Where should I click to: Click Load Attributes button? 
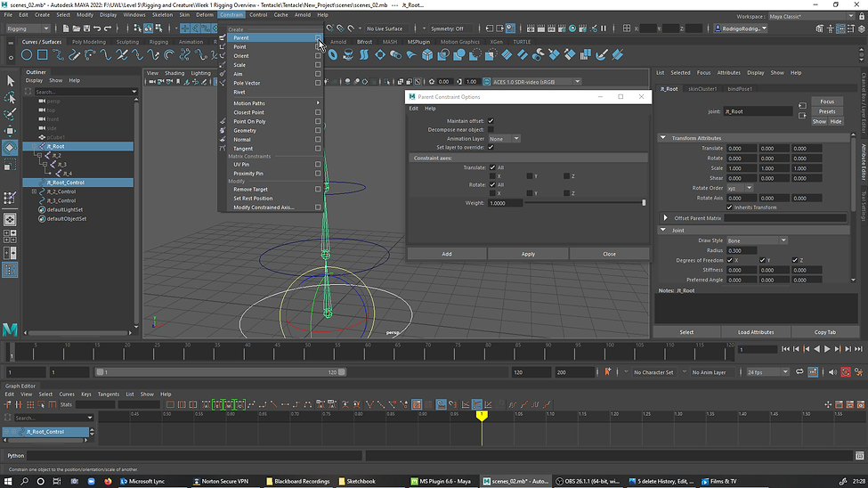[756, 332]
